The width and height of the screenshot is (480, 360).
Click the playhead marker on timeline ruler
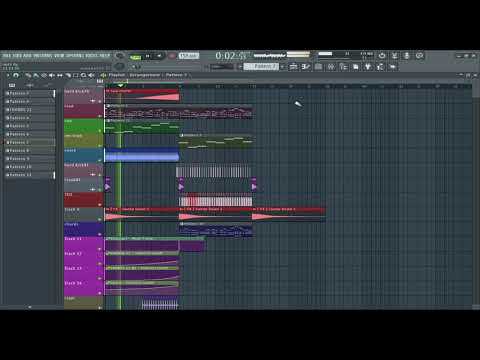120,86
